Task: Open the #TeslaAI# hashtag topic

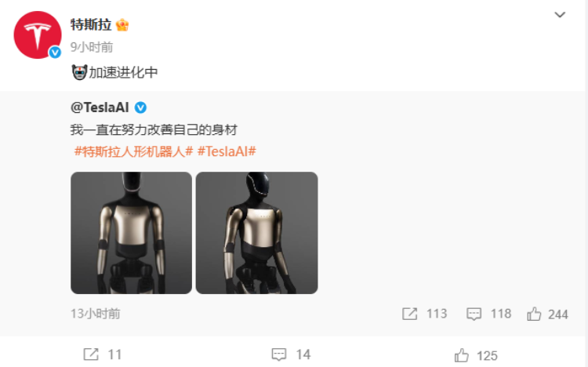Action: click(227, 151)
